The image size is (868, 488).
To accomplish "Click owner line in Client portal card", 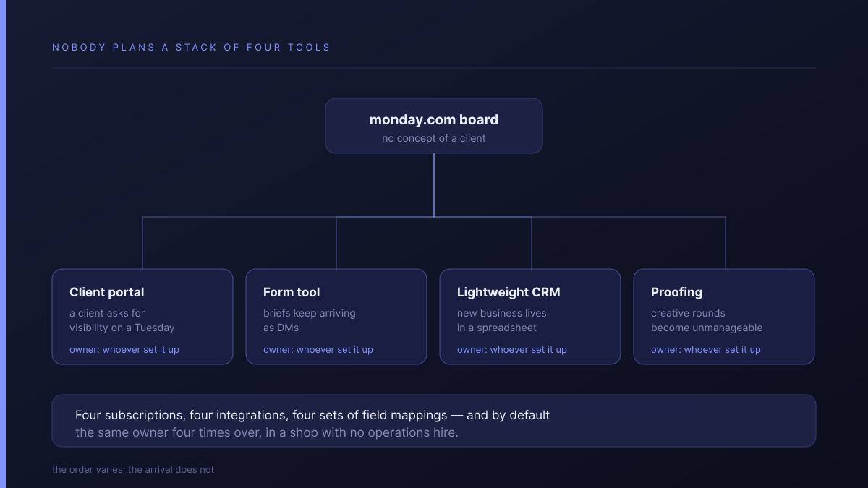I will click(124, 350).
